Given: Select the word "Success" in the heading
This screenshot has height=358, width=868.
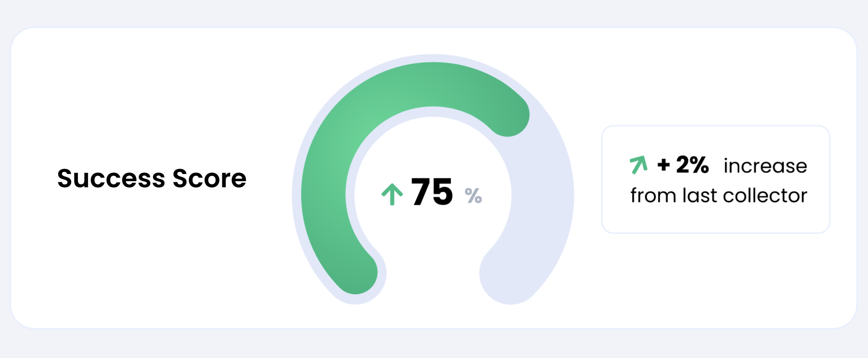Looking at the screenshot, I should 111,179.
